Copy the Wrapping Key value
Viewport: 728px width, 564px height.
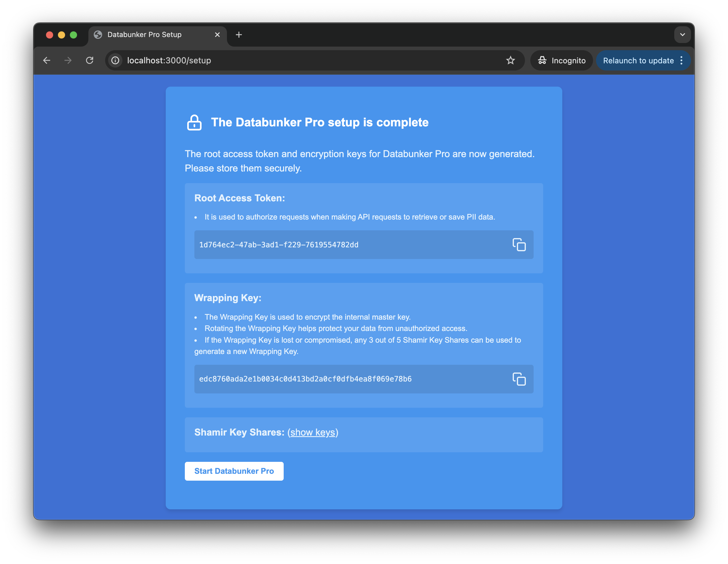coord(519,379)
